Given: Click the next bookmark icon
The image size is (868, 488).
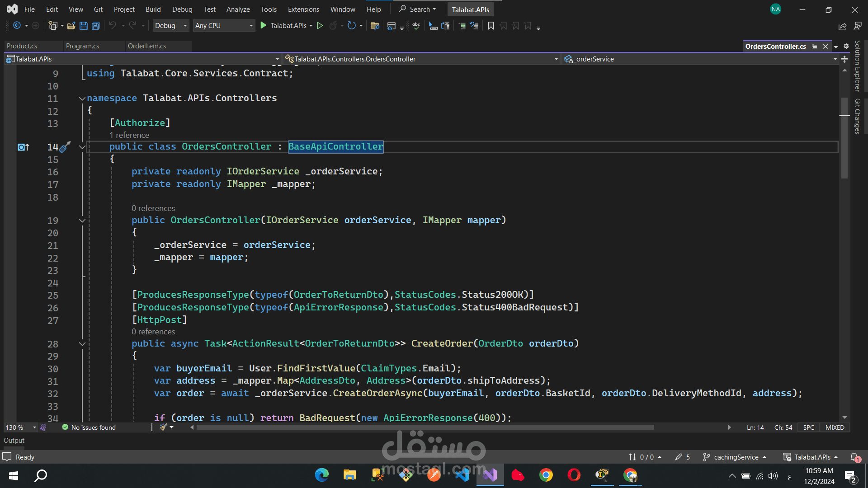Looking at the screenshot, I should point(515,26).
